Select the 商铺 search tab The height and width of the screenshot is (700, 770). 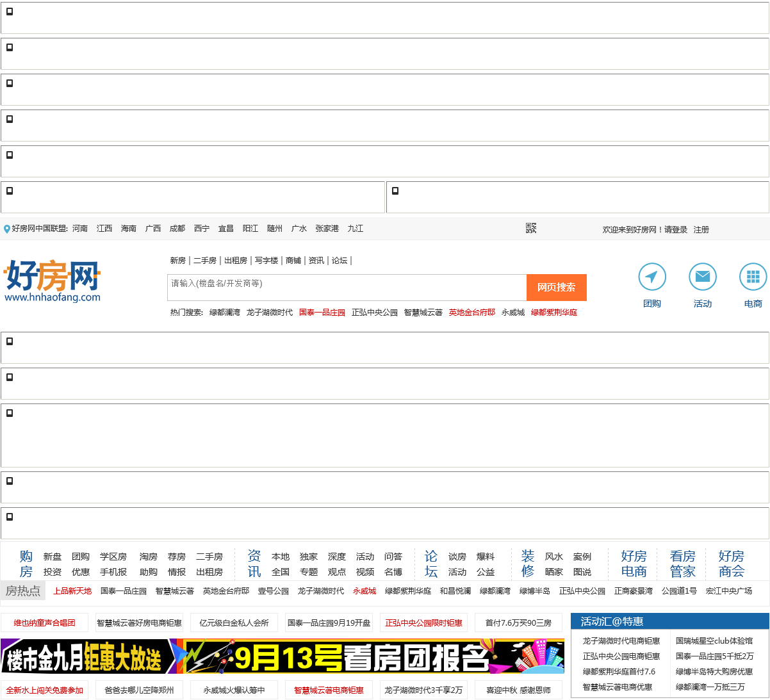(293, 261)
